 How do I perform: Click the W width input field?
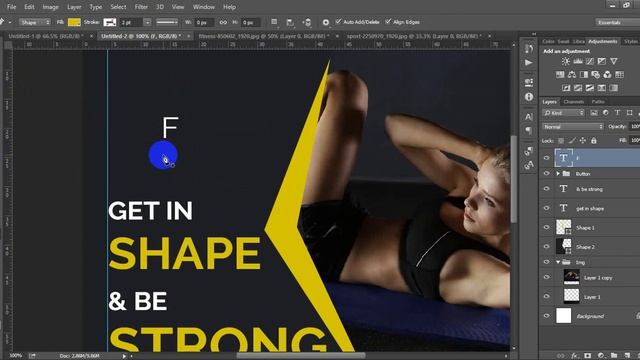pyautogui.click(x=203, y=22)
